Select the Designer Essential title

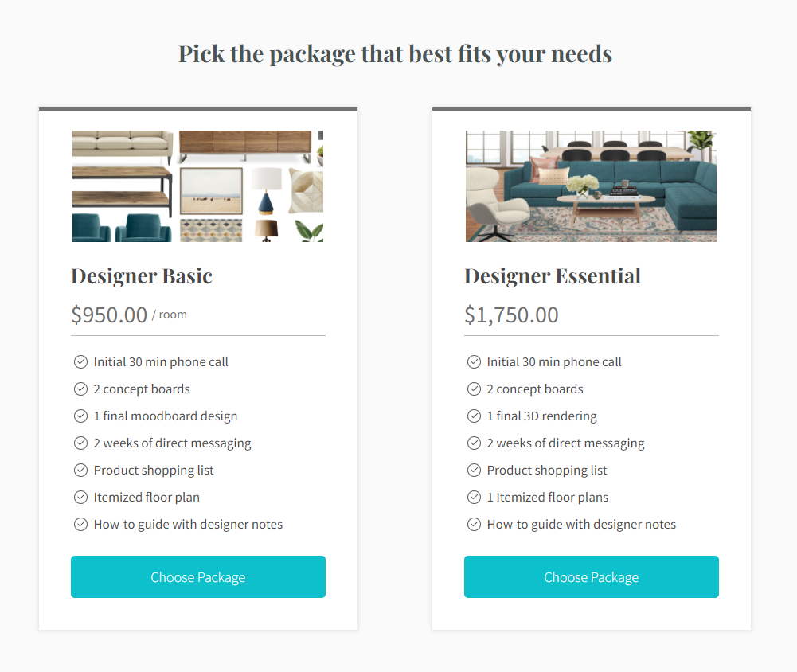pyautogui.click(x=553, y=276)
